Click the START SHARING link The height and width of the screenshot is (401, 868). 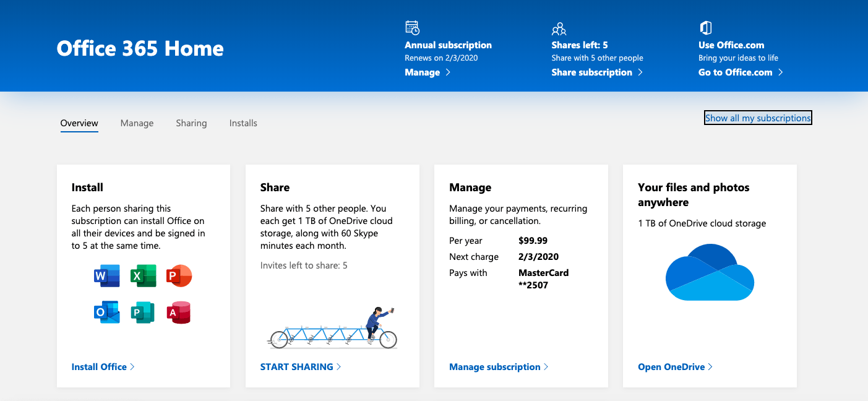[x=301, y=367]
